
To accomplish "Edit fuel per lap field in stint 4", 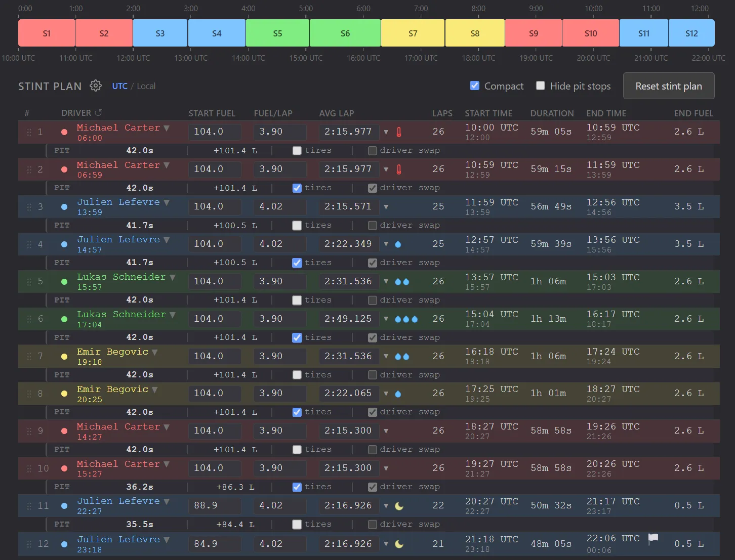I will click(280, 244).
